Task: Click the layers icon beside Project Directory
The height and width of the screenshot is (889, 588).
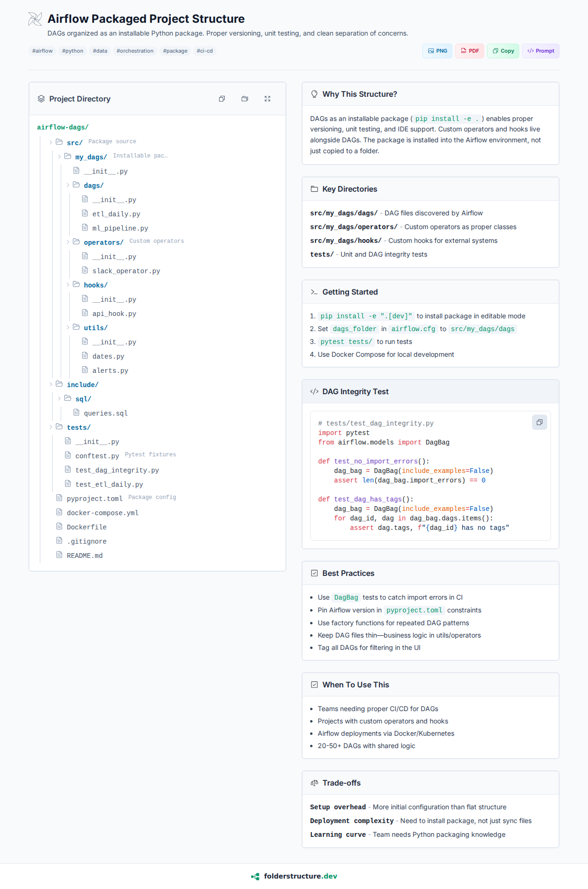Action: pyautogui.click(x=41, y=99)
